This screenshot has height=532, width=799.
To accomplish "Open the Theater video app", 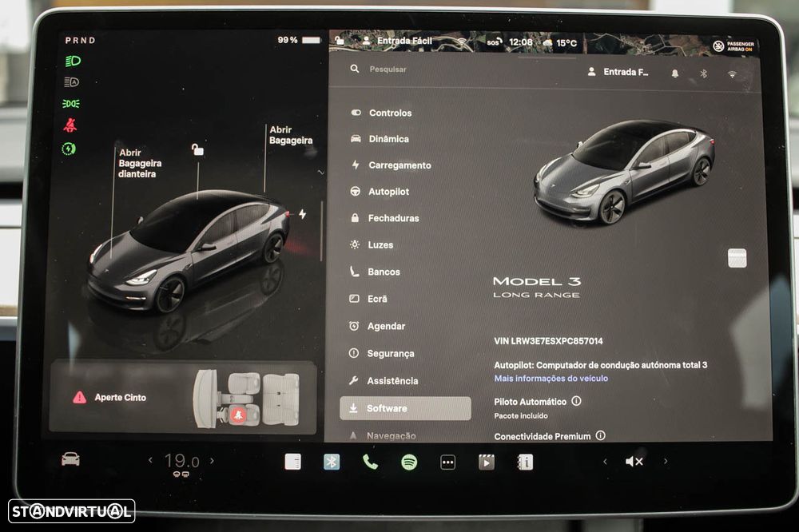I will (486, 463).
